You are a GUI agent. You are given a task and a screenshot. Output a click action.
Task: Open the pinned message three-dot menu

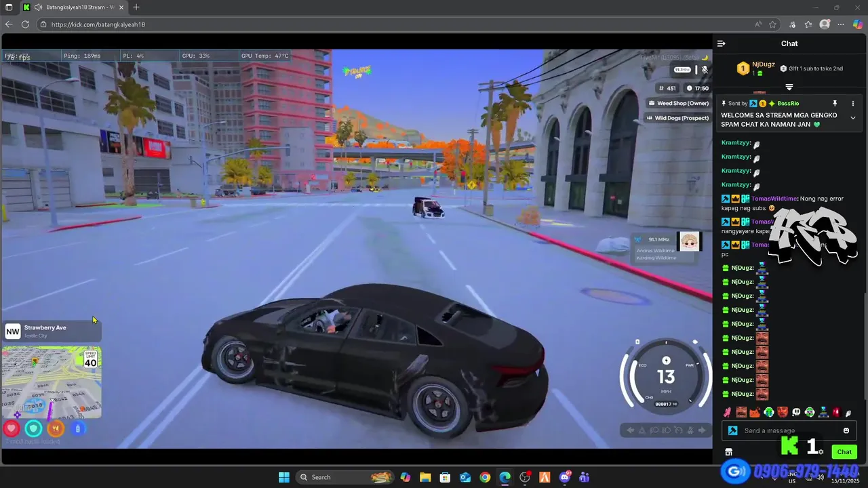click(853, 104)
